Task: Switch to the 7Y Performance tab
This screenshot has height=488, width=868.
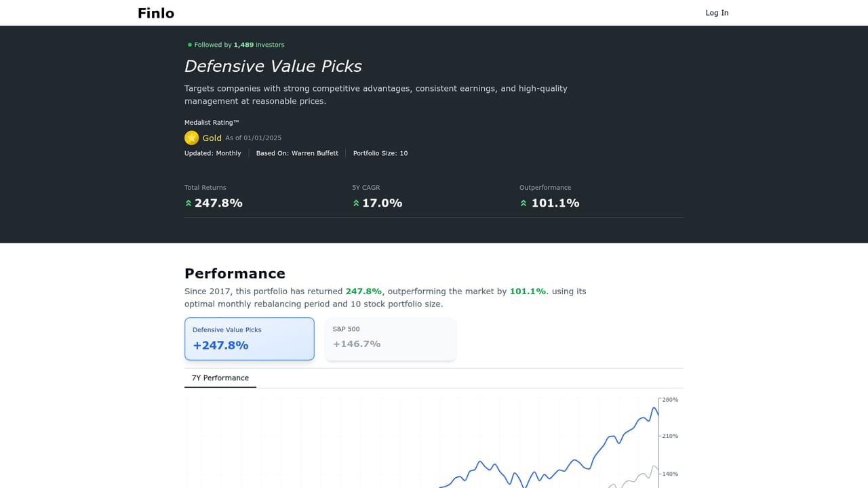Action: click(220, 378)
